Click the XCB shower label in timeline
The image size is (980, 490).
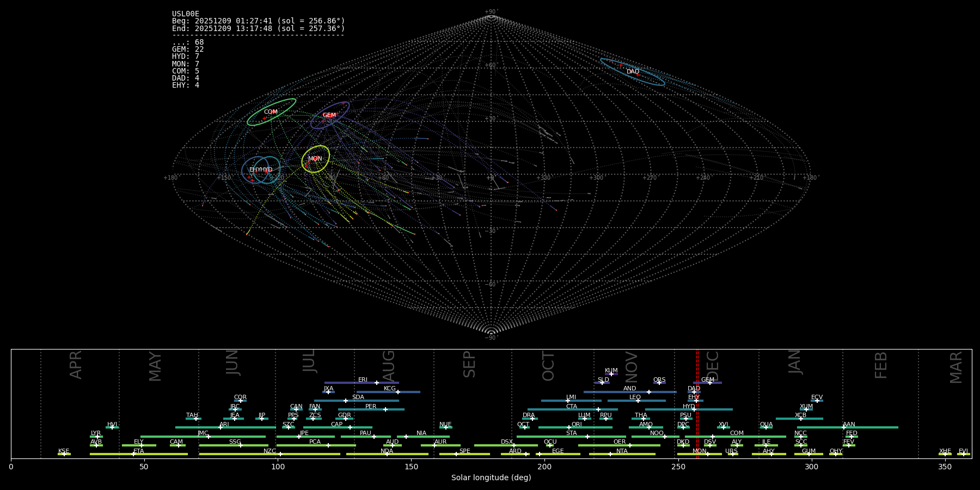800,415
